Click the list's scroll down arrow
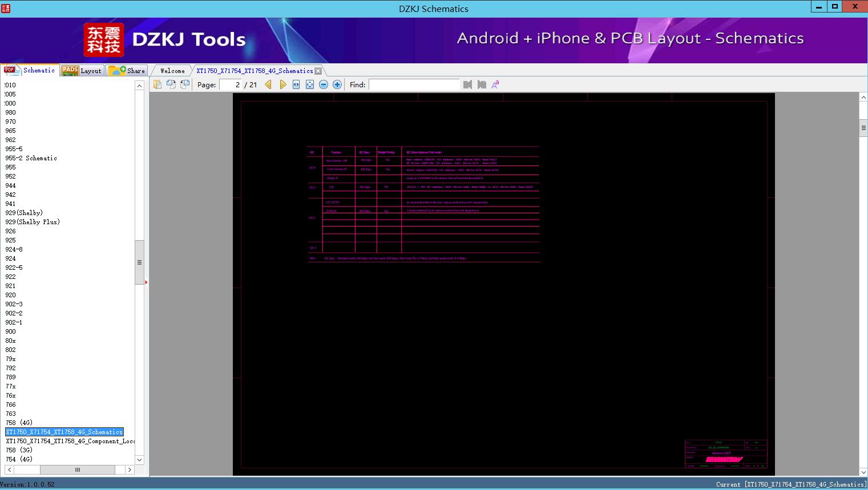868x490 pixels. point(139,460)
